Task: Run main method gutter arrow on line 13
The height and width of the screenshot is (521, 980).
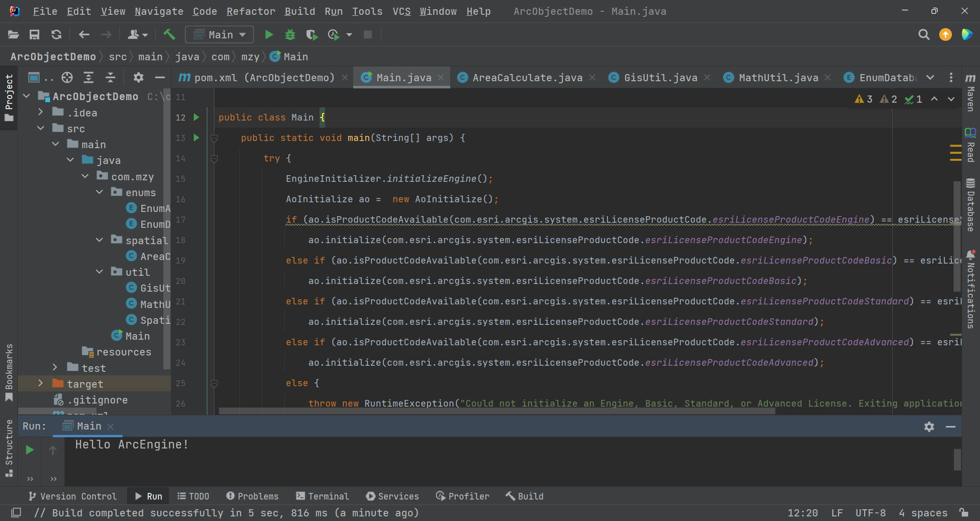Action: pos(196,138)
